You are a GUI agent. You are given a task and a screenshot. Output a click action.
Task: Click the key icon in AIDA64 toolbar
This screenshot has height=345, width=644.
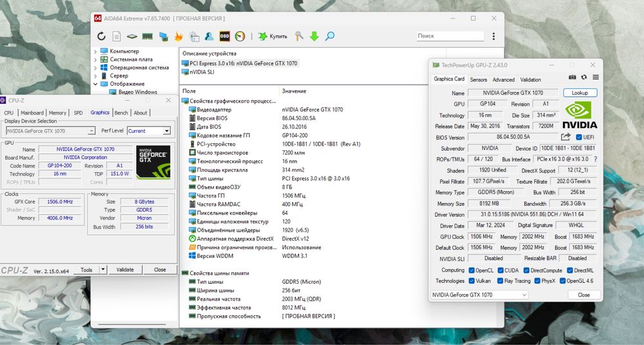[299, 36]
